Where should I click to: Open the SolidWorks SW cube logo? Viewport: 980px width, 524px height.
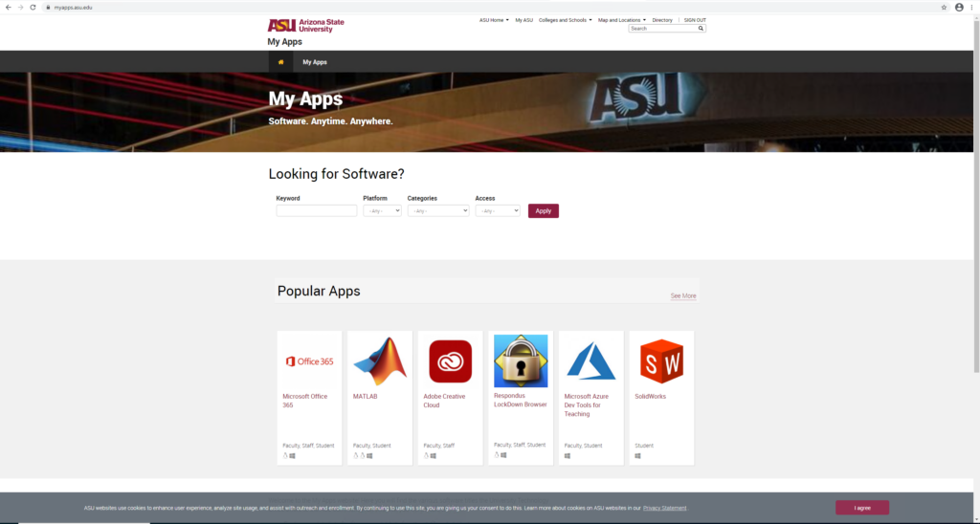pyautogui.click(x=661, y=361)
